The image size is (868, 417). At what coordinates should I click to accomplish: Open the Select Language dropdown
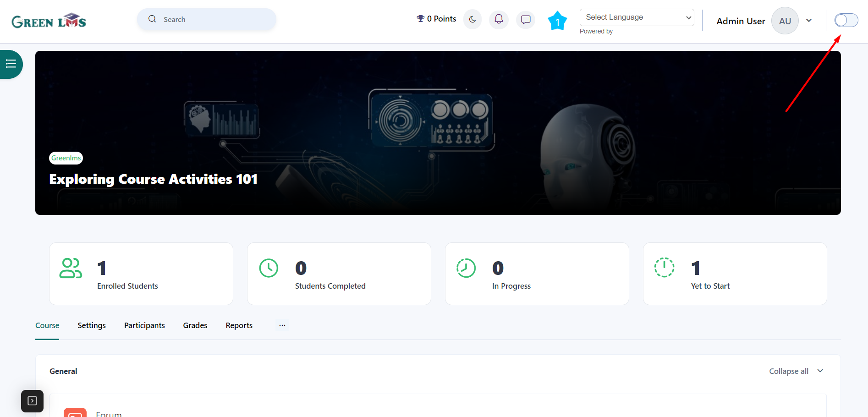point(637,17)
